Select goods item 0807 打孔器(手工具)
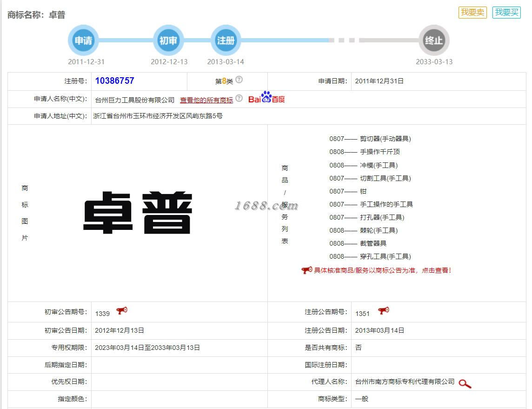Screen dimensions: 532x409 (x=367, y=217)
